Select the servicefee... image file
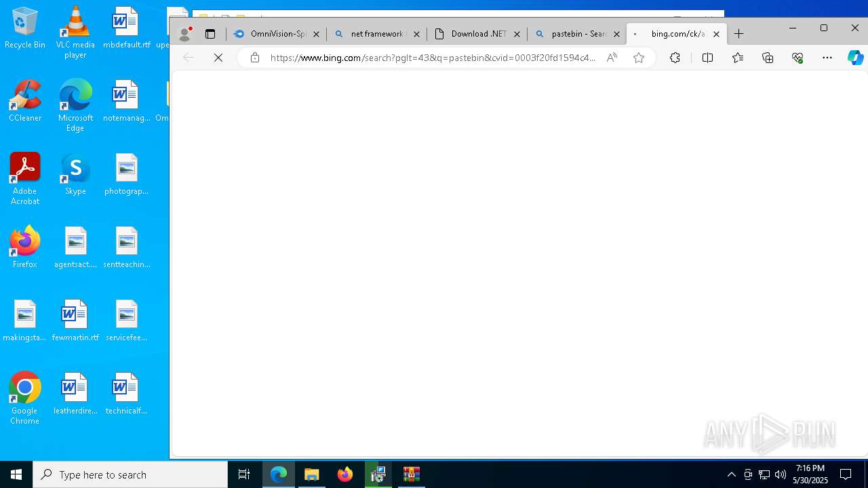 tap(126, 321)
